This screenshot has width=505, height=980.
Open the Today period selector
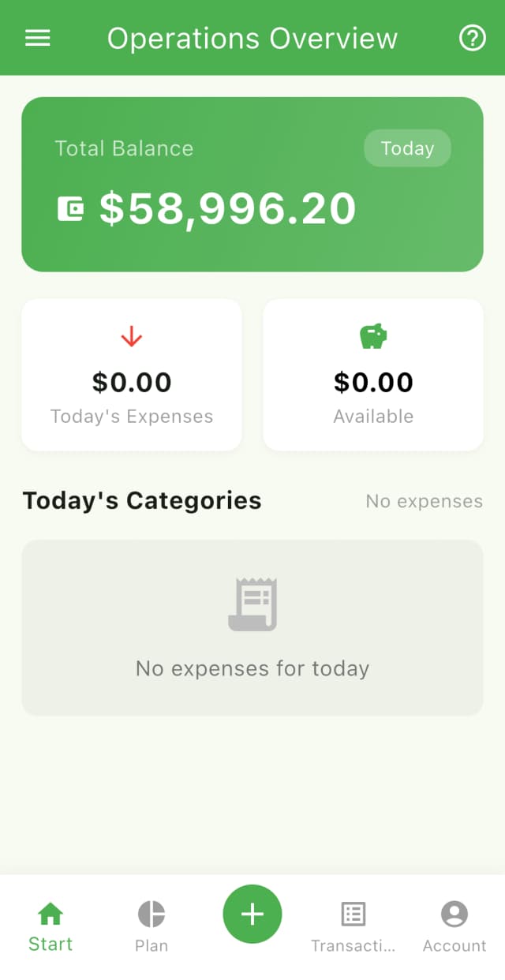pyautogui.click(x=407, y=148)
